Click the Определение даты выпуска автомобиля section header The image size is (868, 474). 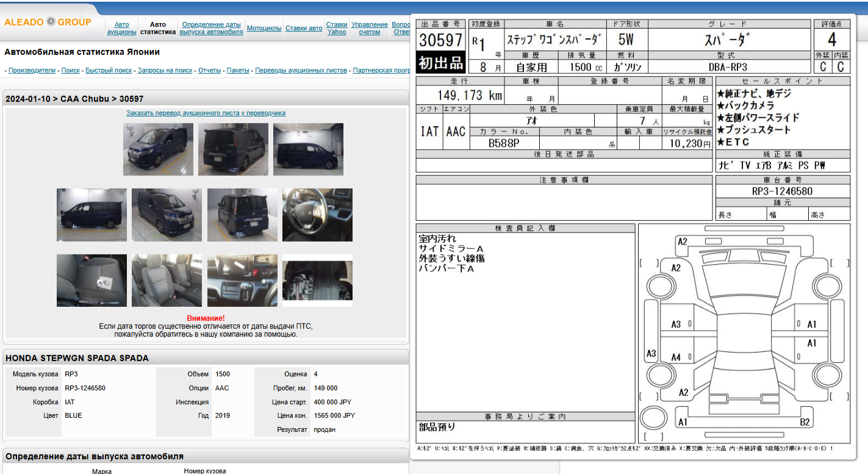click(95, 456)
